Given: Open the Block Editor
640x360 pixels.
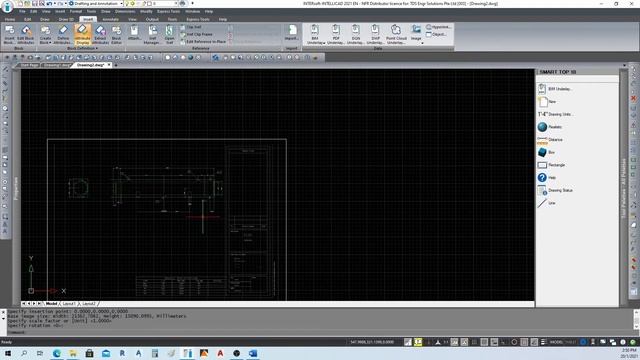Looking at the screenshot, I should click(x=116, y=34).
